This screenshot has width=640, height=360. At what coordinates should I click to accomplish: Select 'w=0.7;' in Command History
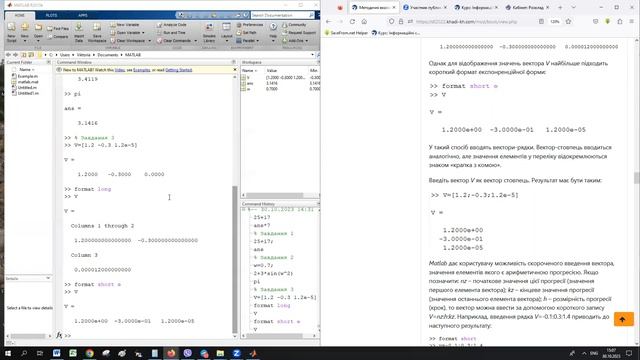[264, 265]
